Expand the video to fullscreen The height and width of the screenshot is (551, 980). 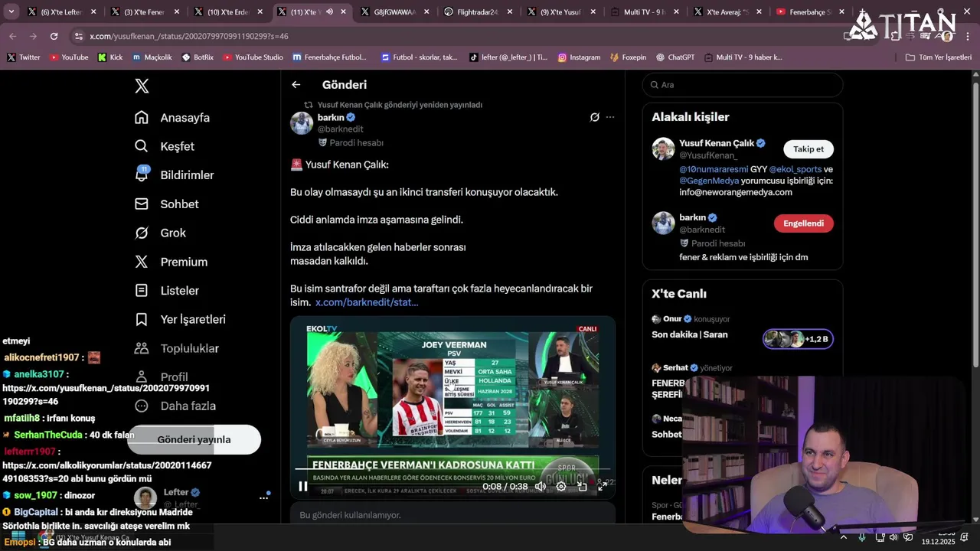[x=603, y=486]
